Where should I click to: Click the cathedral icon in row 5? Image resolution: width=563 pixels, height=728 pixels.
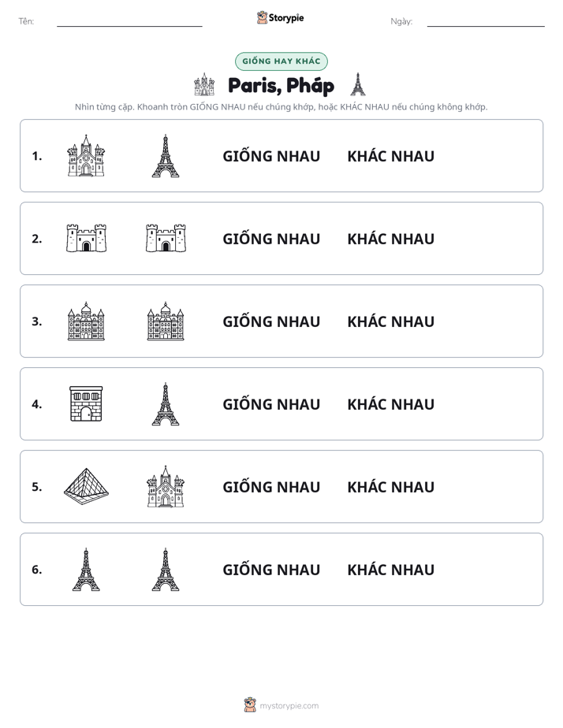[x=166, y=486]
